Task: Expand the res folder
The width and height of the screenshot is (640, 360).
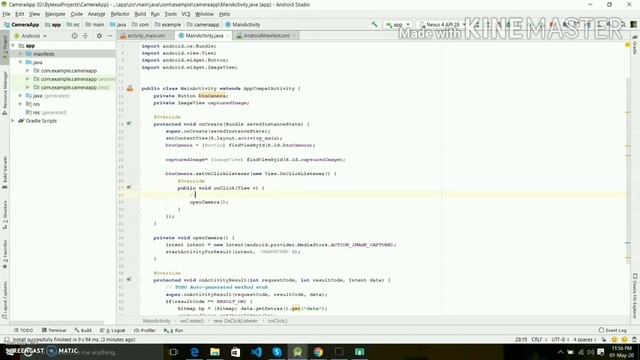Action: [x=20, y=104]
